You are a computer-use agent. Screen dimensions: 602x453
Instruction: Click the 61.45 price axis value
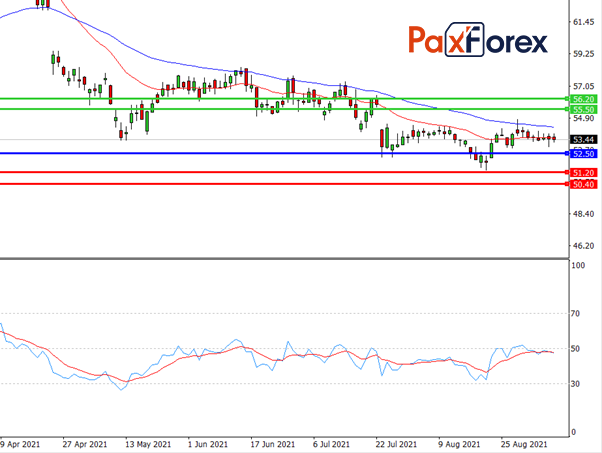click(x=584, y=22)
